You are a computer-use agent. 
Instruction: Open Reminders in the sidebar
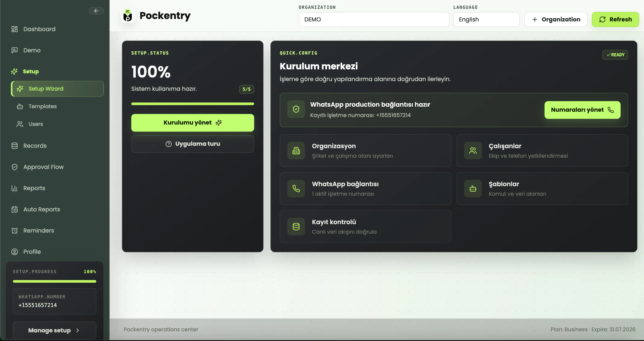pyautogui.click(x=57, y=231)
